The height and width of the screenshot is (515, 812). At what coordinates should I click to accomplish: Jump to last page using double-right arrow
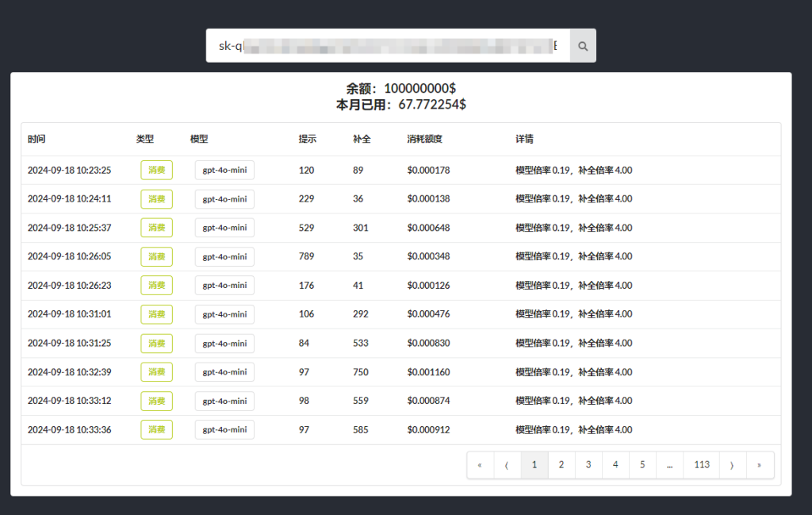click(759, 465)
